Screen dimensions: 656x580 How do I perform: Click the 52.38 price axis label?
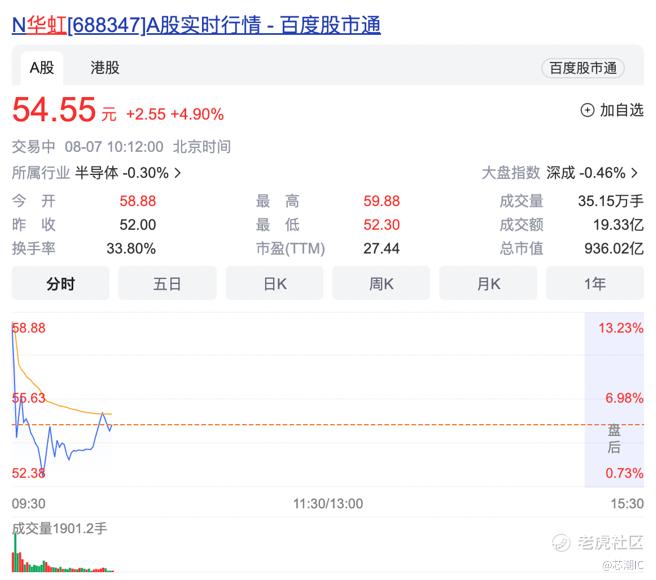tap(28, 473)
